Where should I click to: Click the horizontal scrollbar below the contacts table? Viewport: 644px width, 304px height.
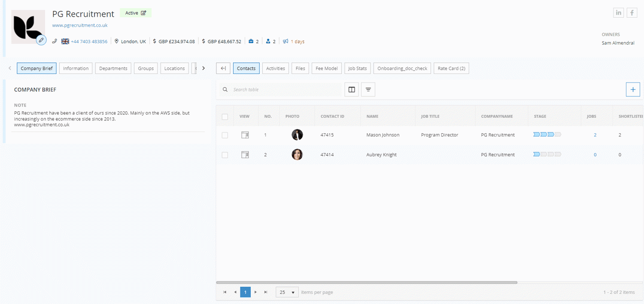367,283
